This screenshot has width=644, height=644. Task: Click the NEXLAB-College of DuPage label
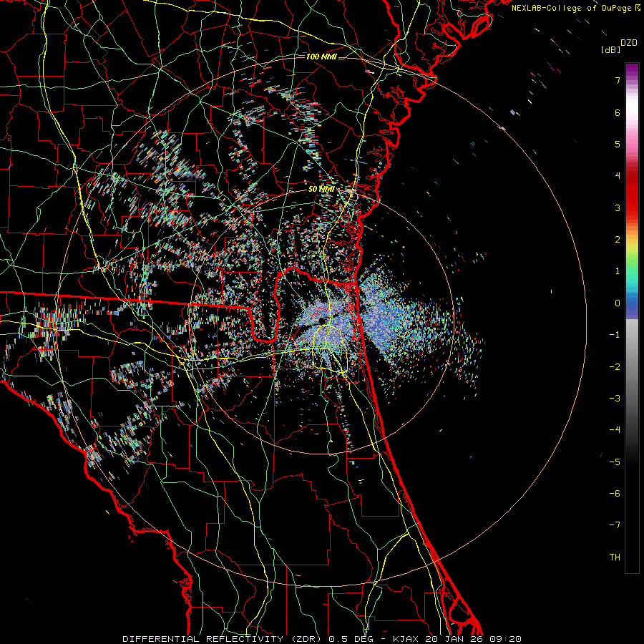point(572,8)
